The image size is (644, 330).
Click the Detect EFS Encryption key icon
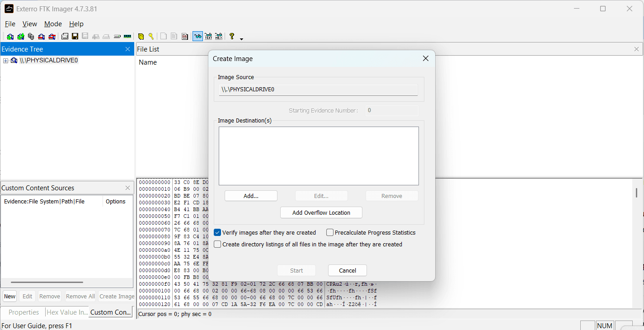coord(151,37)
